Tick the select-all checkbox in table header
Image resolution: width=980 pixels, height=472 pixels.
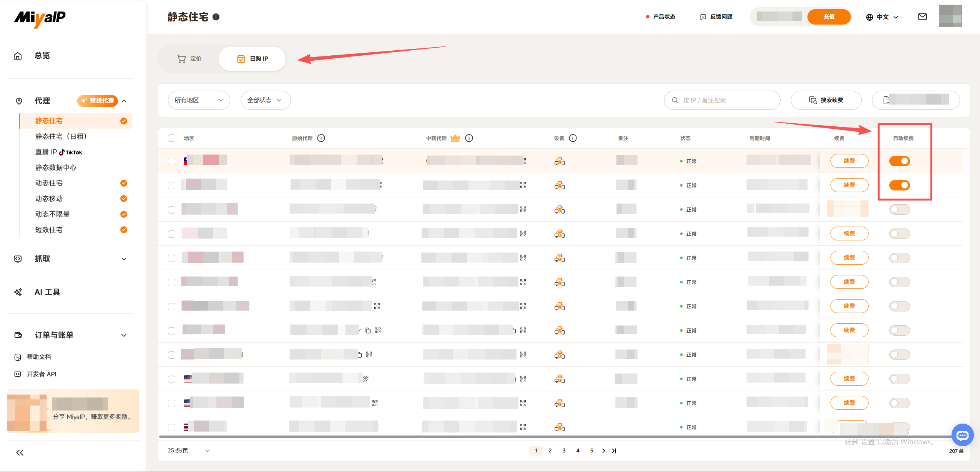pos(172,138)
